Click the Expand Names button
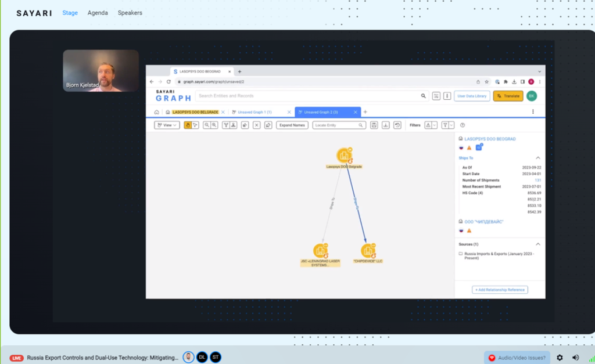 point(292,125)
